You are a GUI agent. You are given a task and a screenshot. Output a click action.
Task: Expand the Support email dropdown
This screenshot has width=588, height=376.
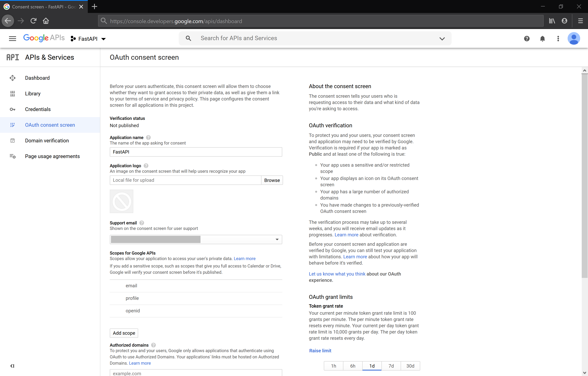(x=277, y=240)
